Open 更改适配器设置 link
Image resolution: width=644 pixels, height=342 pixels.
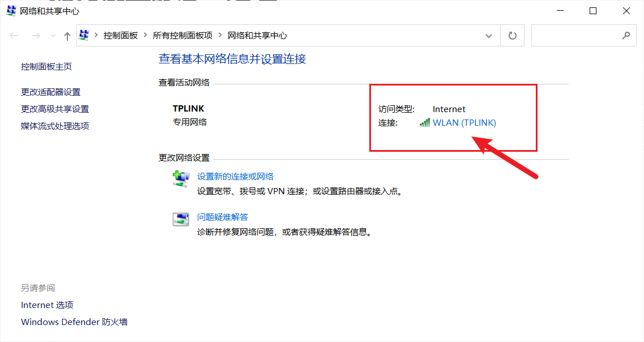coord(50,92)
